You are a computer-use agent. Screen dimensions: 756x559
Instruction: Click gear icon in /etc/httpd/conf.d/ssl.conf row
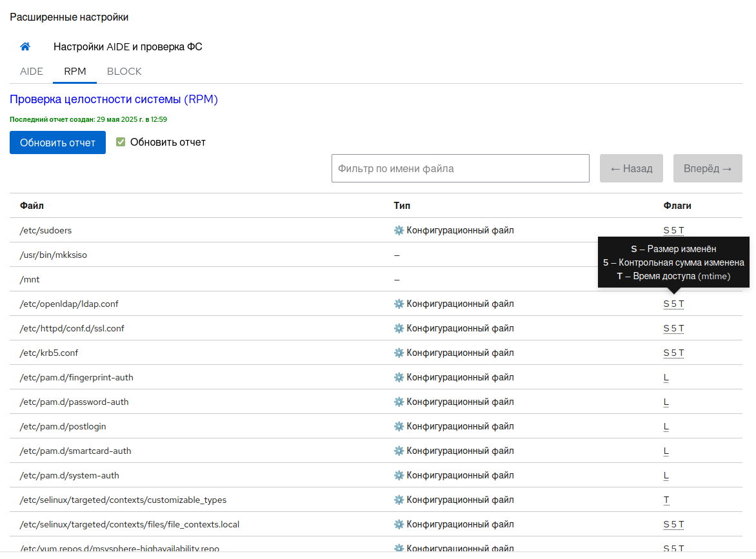pos(399,328)
